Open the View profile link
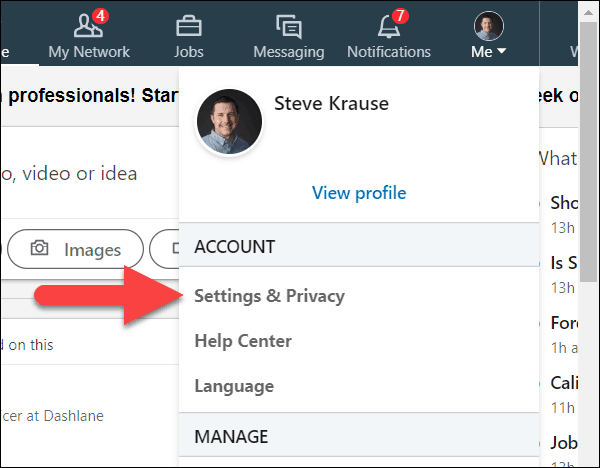 pos(359,193)
